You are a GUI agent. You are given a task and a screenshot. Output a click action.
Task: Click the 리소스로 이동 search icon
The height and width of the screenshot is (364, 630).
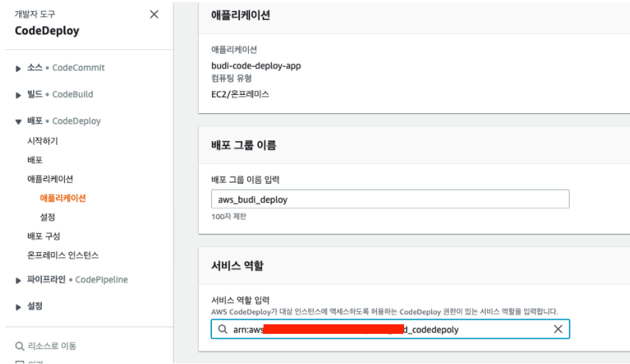(19, 346)
